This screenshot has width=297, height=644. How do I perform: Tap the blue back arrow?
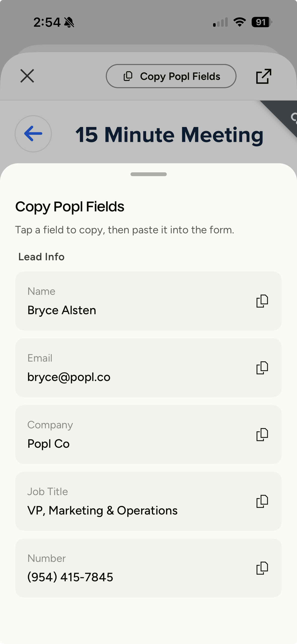tap(33, 134)
